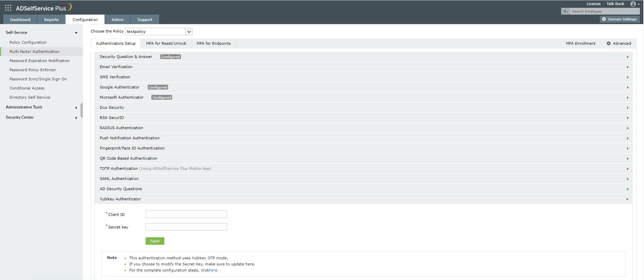
Task: Click the Talk Back link
Action: (615, 4)
